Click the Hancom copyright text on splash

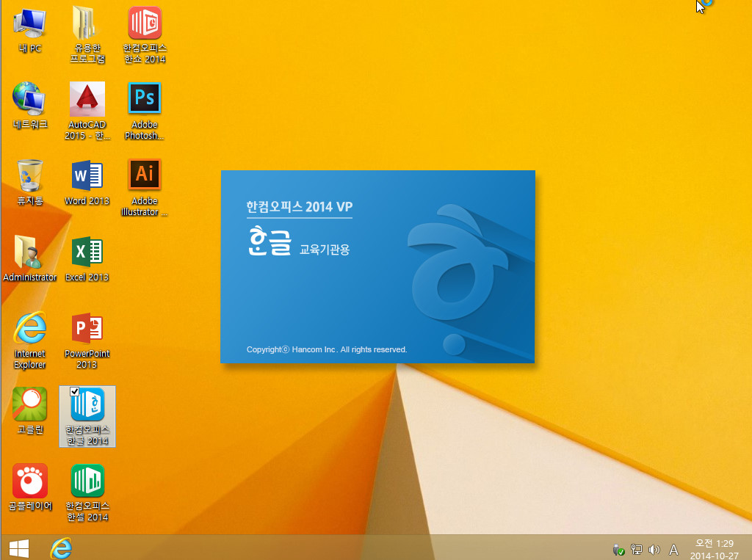point(327,349)
